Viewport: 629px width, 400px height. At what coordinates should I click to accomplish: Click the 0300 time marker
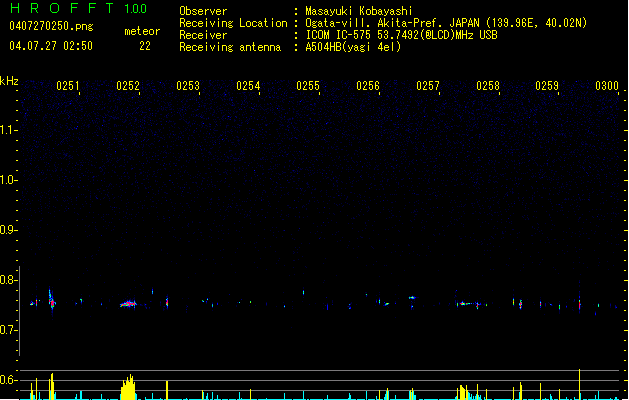[607, 86]
